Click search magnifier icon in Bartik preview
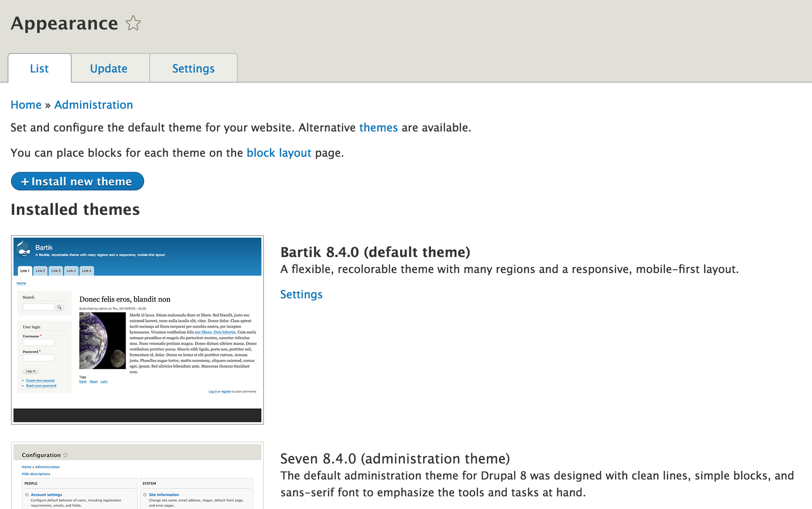Screen dimensions: 812x509 click(x=60, y=308)
